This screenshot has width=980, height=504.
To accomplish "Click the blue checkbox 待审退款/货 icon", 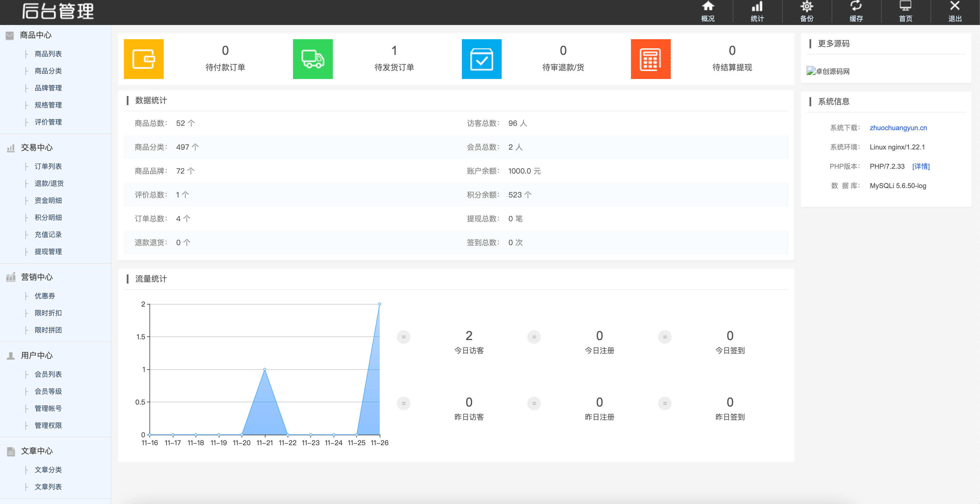I will click(x=481, y=59).
